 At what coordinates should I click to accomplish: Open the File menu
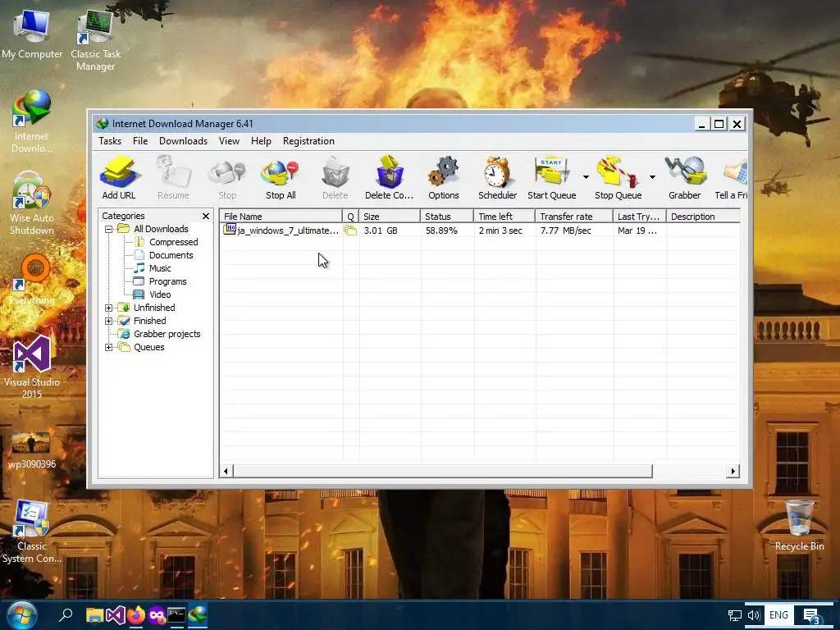pyautogui.click(x=140, y=141)
